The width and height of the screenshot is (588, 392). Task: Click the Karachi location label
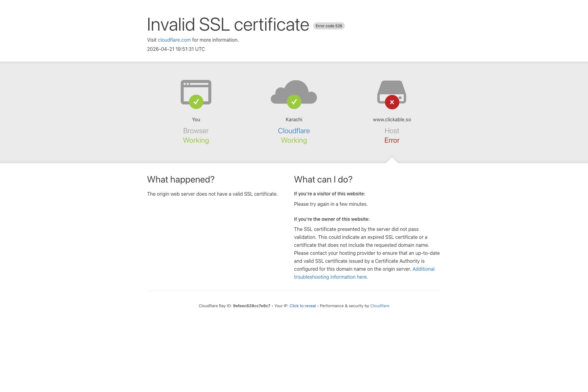pyautogui.click(x=294, y=119)
